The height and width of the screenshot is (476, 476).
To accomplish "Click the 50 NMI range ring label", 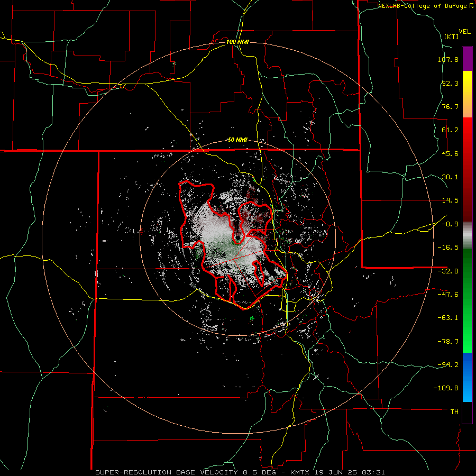I will tap(237, 140).
